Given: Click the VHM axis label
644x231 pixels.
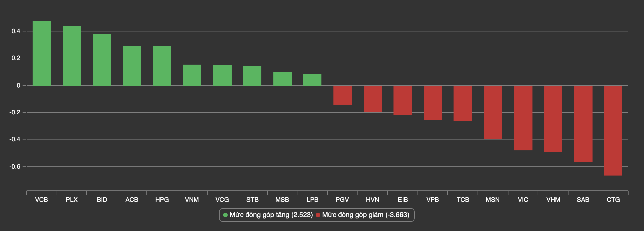Looking at the screenshot, I should coord(553,200).
